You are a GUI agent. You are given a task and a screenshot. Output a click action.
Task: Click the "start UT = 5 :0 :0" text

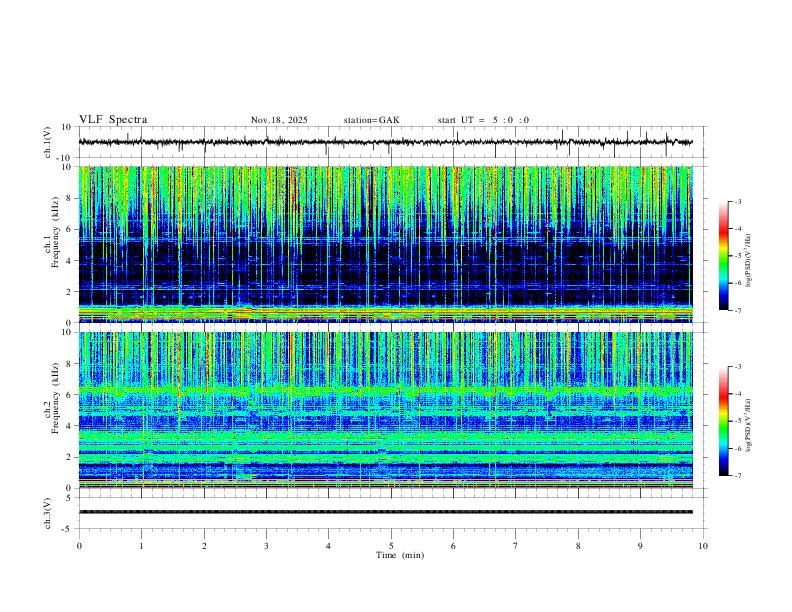pos(483,120)
